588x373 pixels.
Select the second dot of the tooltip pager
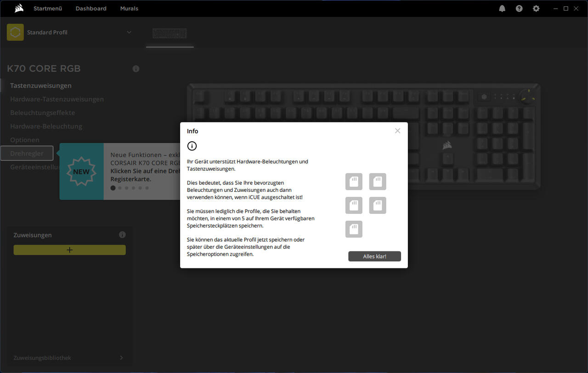(x=120, y=188)
